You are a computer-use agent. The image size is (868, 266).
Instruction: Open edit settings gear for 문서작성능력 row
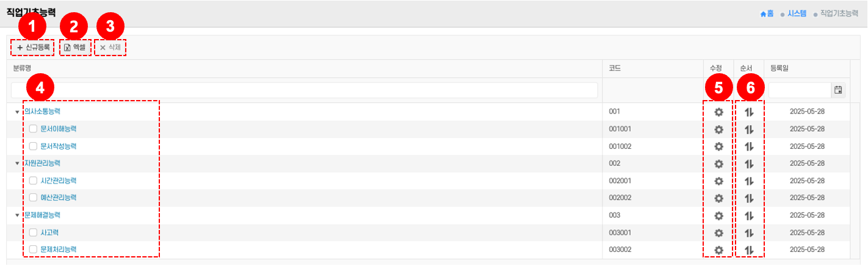[x=718, y=146]
